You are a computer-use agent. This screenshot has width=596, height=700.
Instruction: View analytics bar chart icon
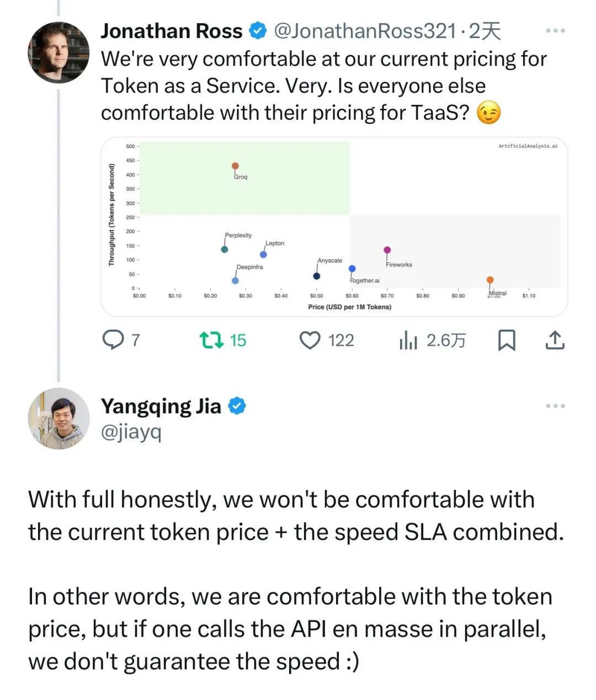tap(408, 341)
